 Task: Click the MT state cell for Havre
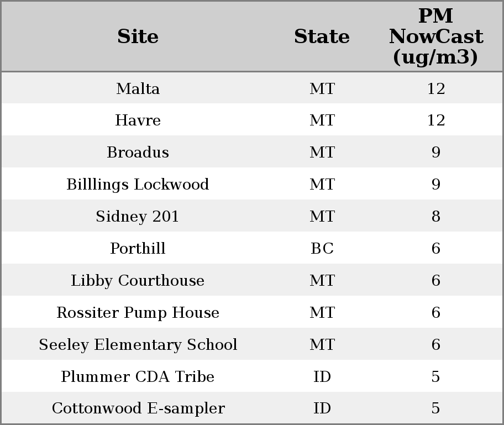coord(322,120)
